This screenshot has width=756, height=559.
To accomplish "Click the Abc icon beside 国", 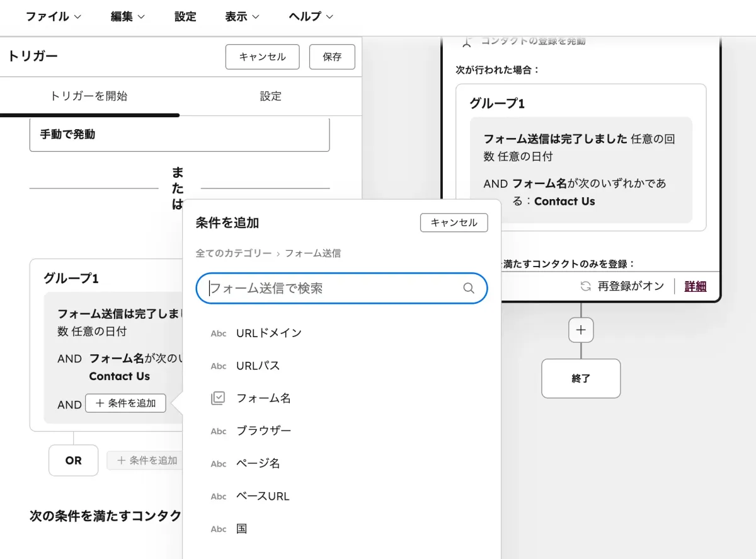I will click(x=218, y=529).
